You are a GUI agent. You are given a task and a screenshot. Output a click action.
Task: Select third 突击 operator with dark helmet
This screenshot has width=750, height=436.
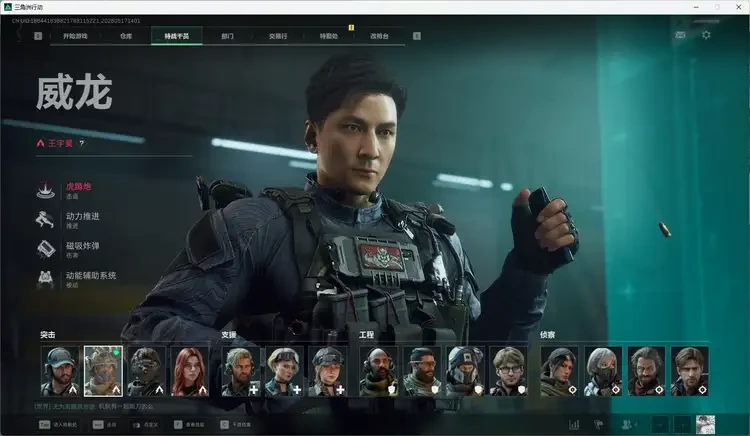coord(146,371)
